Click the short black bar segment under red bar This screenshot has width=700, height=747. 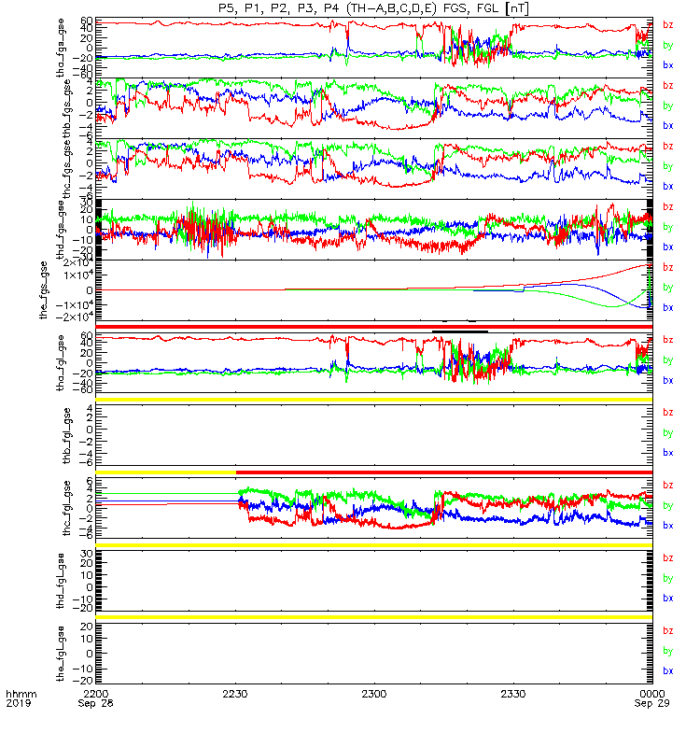(x=460, y=331)
